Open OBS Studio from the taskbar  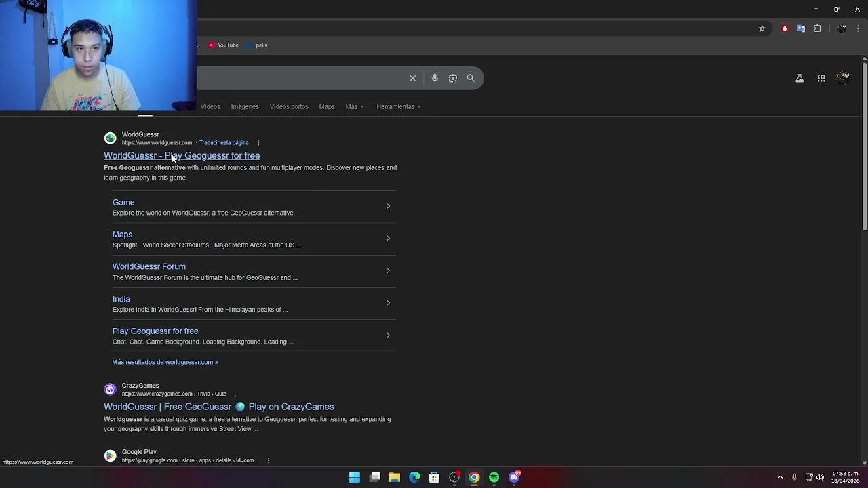454,477
